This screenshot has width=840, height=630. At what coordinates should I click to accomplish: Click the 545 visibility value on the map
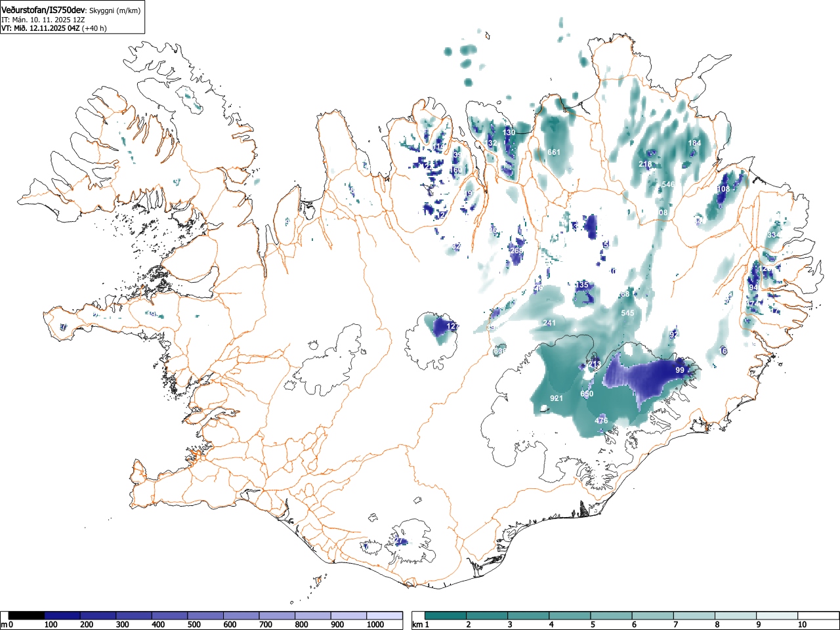pos(627,313)
